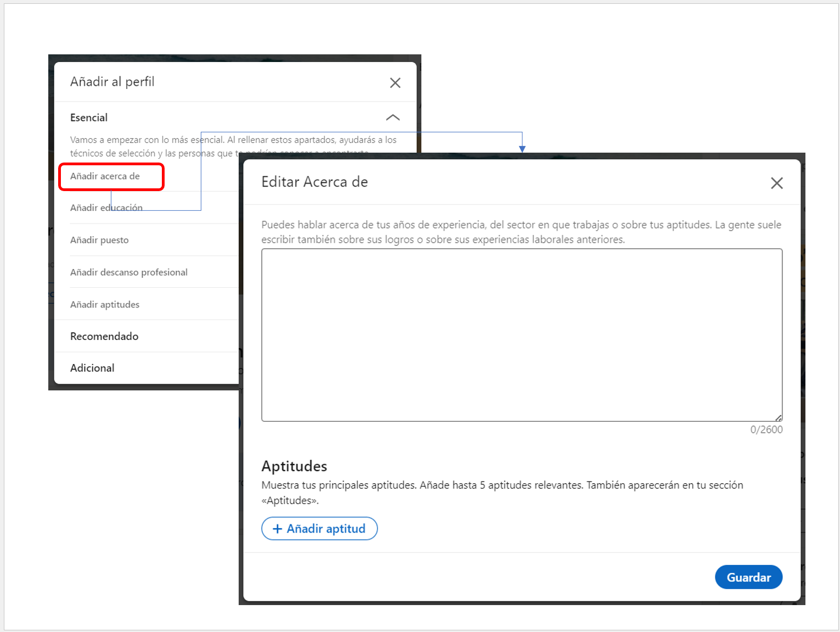This screenshot has height=632, width=840.
Task: Close the Añadir al perfil dialog
Action: [x=395, y=82]
